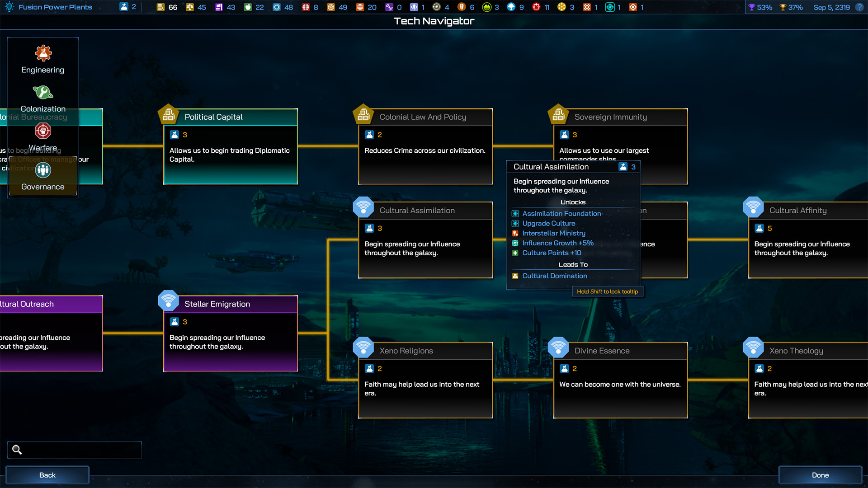Select the Warfare category icon
Screen dimensions: 868x488
tap(43, 131)
